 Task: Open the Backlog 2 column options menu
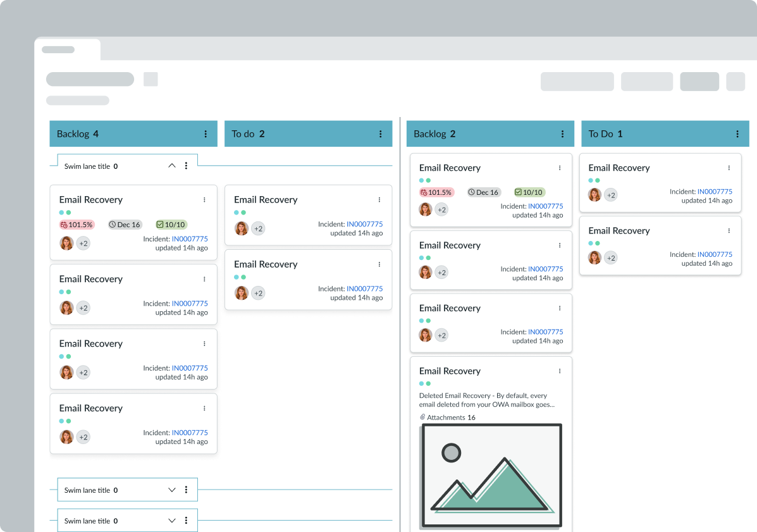(x=562, y=134)
